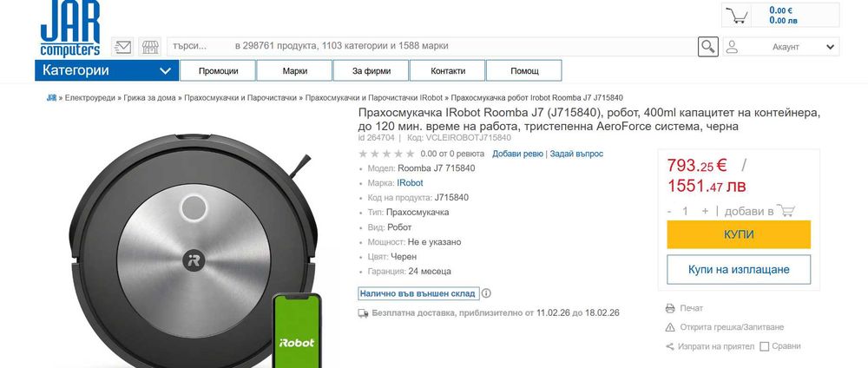
Task: Open the Помощ menu item
Action: [523, 71]
